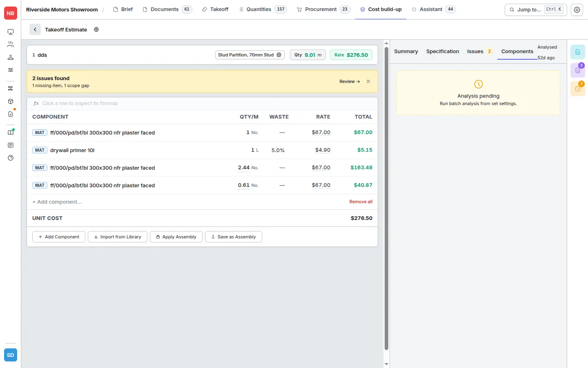The image size is (588, 368).
Task: Click the COMPONENT column header
Action: pyautogui.click(x=50, y=117)
